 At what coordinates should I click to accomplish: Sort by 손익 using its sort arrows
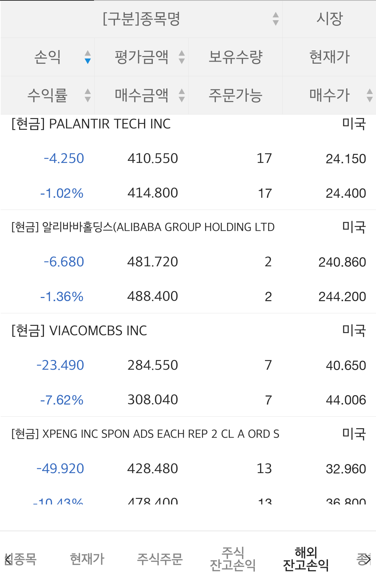point(88,57)
